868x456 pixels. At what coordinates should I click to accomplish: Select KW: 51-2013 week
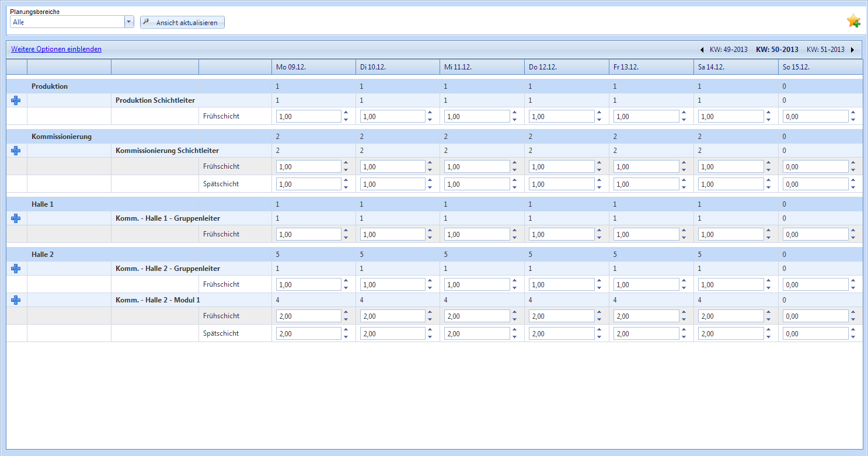click(x=825, y=50)
